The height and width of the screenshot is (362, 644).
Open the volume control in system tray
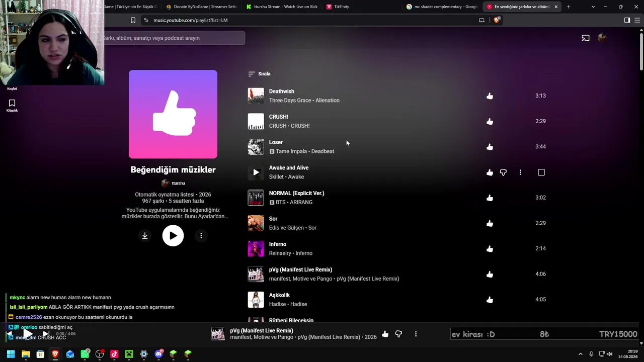coord(610,354)
